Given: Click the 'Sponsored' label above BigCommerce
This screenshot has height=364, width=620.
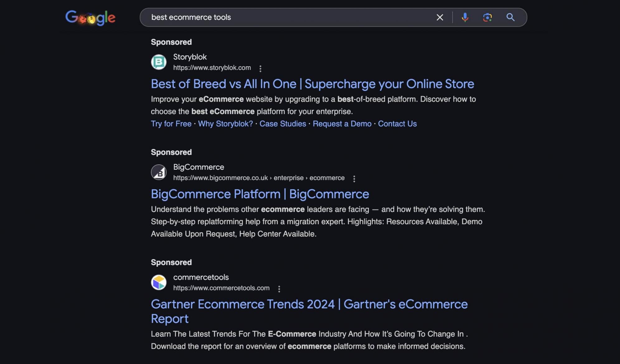Looking at the screenshot, I should (171, 152).
